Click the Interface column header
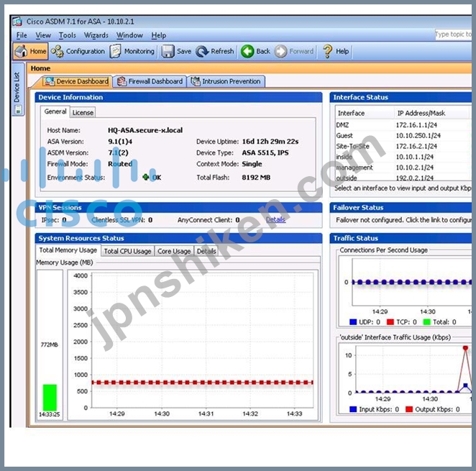The height and width of the screenshot is (471, 476). tap(365, 113)
